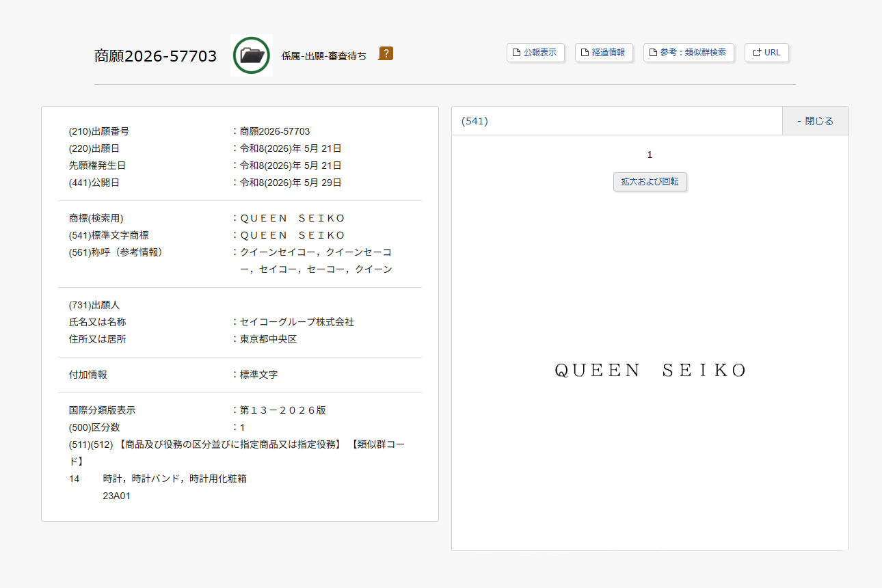Click the (210)出願番号 label
The image size is (882, 588).
[x=99, y=131]
